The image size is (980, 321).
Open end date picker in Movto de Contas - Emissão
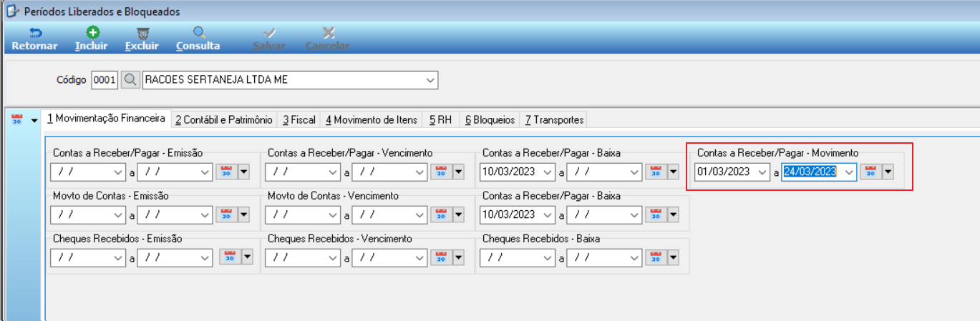click(205, 214)
